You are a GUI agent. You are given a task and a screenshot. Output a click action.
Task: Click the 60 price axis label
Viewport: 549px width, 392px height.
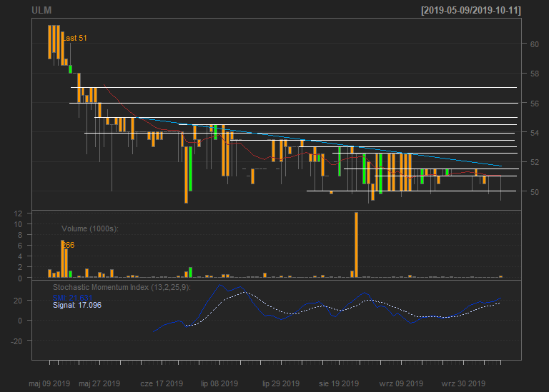click(x=534, y=44)
